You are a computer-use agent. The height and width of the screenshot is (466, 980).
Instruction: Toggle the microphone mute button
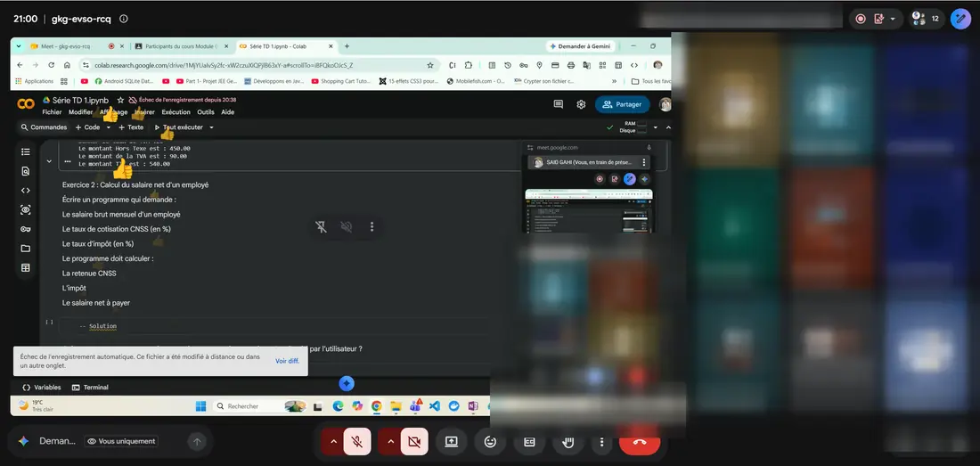(x=357, y=442)
